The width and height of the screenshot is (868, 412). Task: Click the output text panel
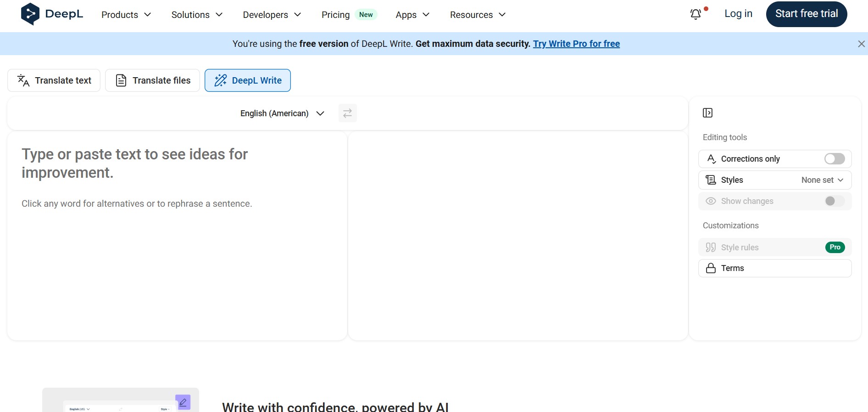tap(518, 236)
